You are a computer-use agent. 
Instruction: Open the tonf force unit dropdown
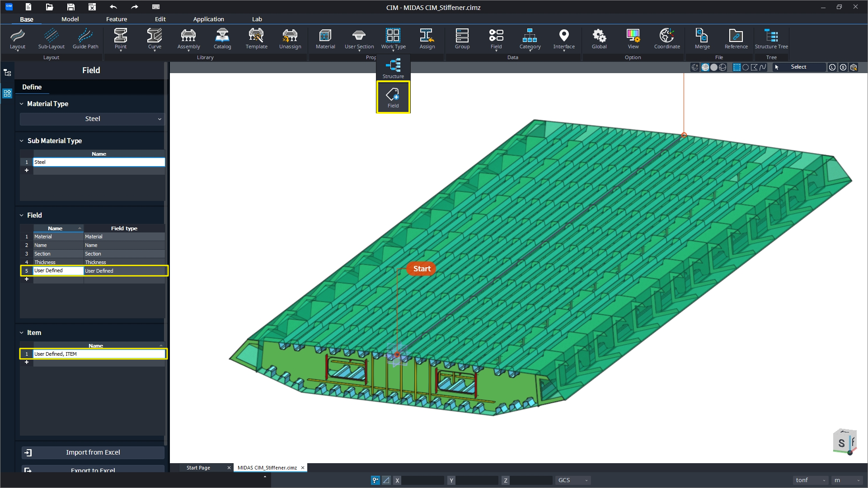811,480
